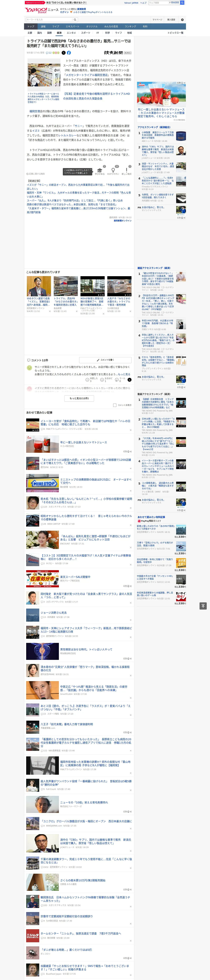Image resolution: width=210 pixels, height=980 pixels.
Task: Open 【写真】記者会見 photo link
Action: (x=96, y=96)
